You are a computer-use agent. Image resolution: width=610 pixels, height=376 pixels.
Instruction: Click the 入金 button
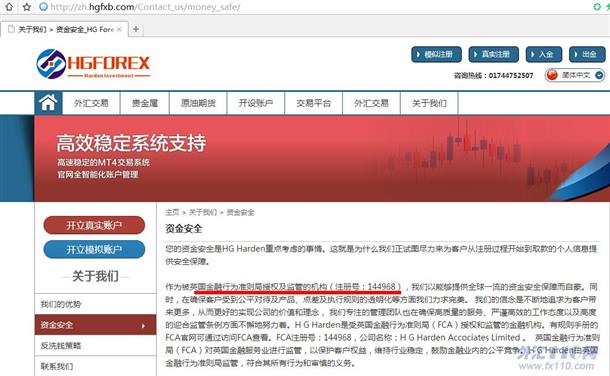tap(543, 54)
